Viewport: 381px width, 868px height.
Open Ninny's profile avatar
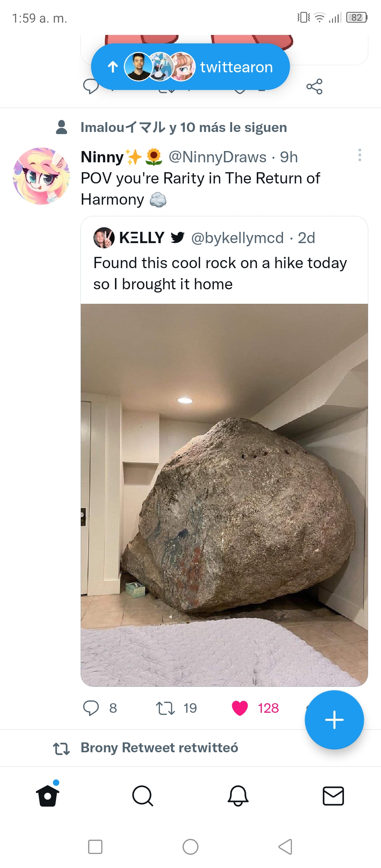(x=41, y=176)
